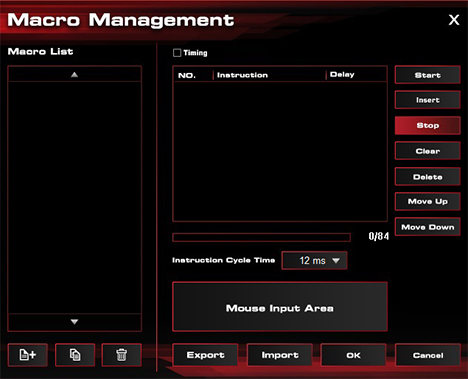Click the new macro file icon
This screenshot has height=379, width=468.
pos(28,355)
